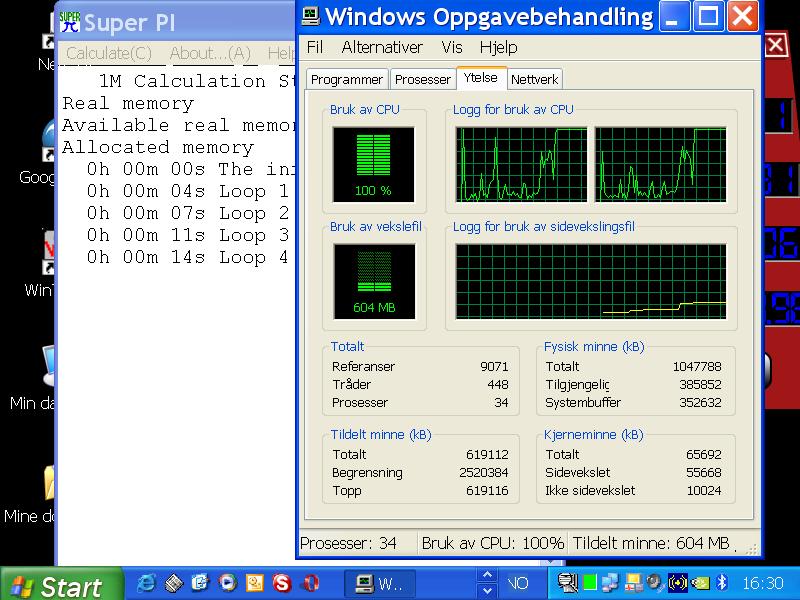Click the monitor tray icon

pyautogui.click(x=567, y=582)
